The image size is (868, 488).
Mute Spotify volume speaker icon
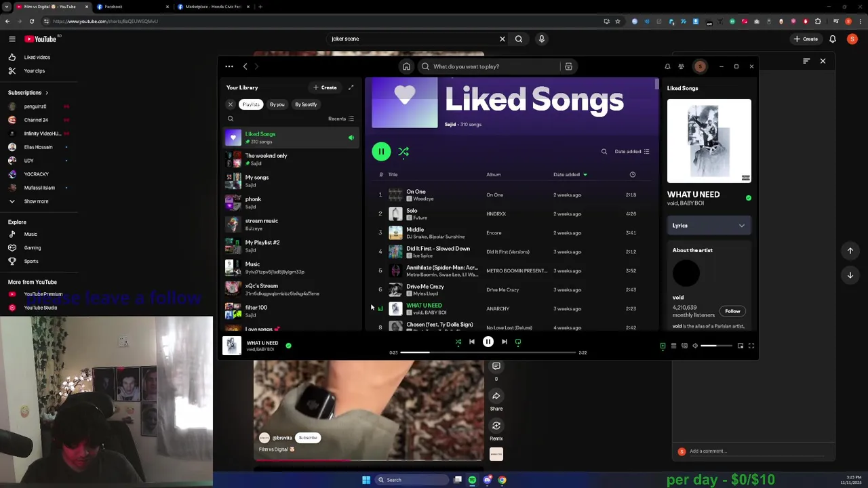click(x=695, y=346)
